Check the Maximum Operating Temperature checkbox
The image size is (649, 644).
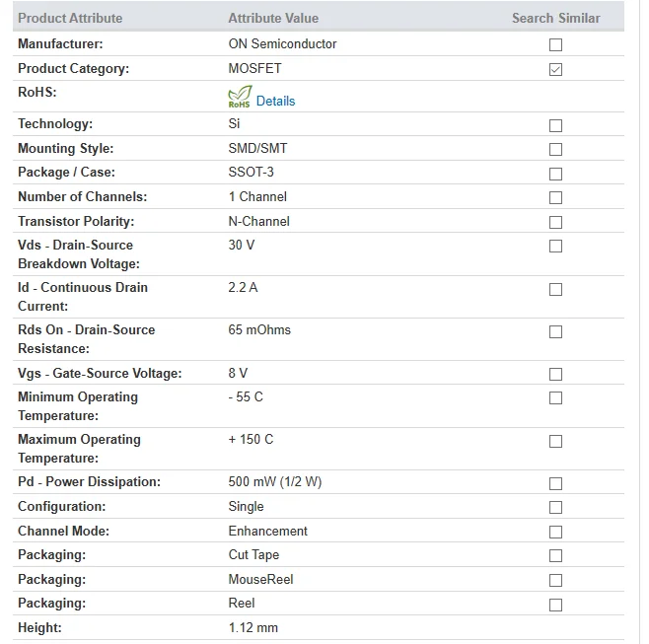[x=555, y=441]
